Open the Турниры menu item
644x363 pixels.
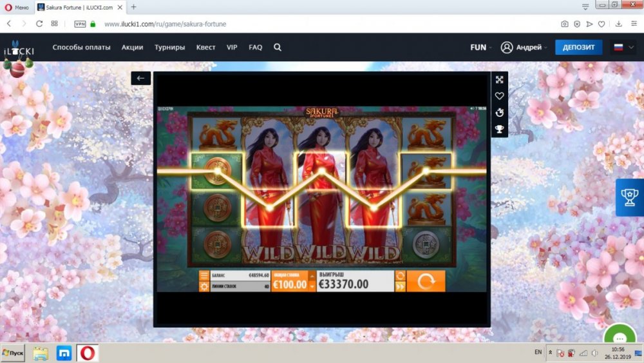[x=169, y=47]
